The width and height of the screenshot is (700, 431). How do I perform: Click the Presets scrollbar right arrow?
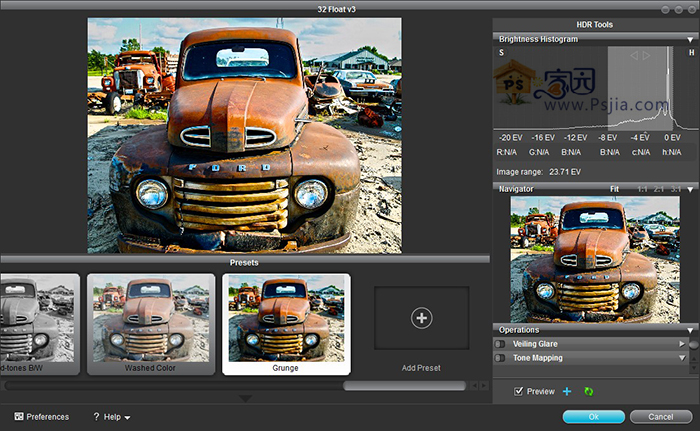(x=484, y=385)
